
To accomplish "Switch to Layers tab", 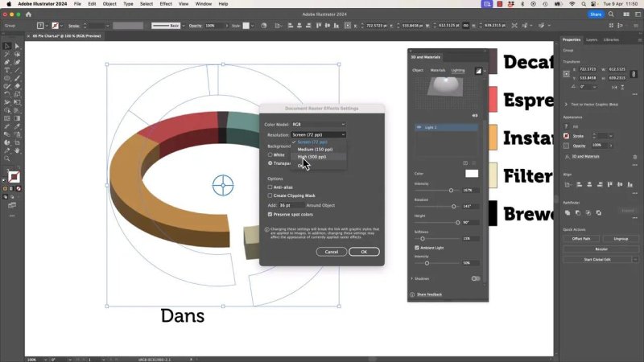I will click(592, 39).
